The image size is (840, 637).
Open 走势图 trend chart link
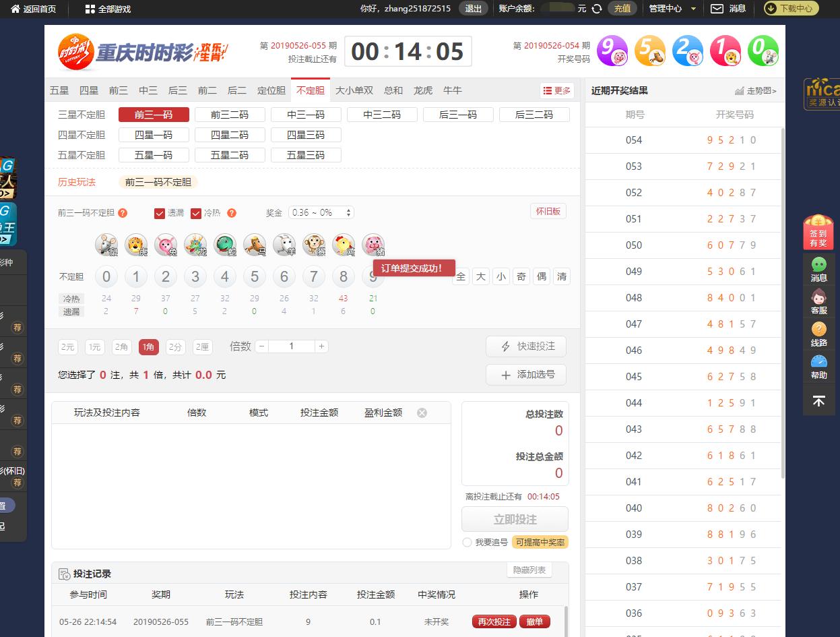click(756, 90)
